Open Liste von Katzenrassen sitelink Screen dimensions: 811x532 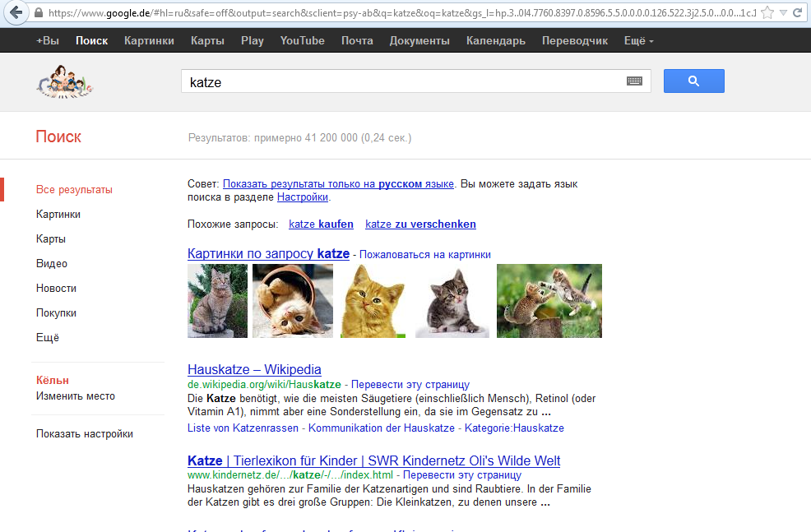(x=243, y=428)
